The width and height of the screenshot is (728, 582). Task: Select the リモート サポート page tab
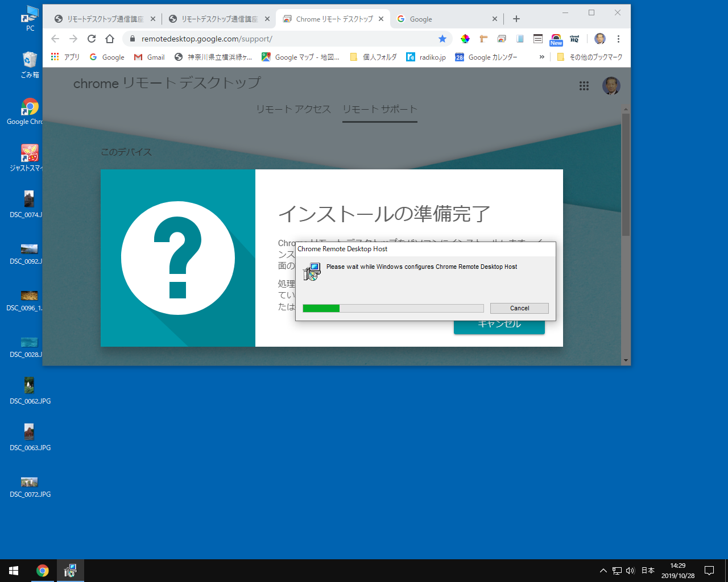point(380,109)
